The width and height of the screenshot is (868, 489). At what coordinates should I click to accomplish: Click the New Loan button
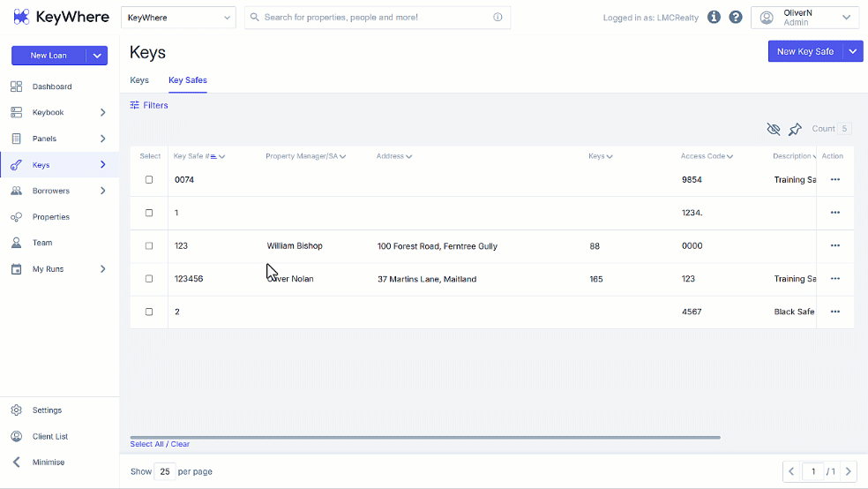tap(49, 56)
